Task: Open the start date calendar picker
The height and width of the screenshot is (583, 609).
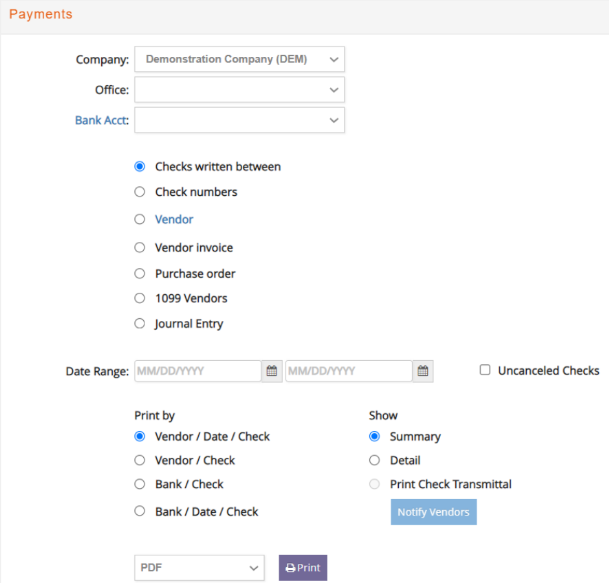Action: [x=271, y=371]
